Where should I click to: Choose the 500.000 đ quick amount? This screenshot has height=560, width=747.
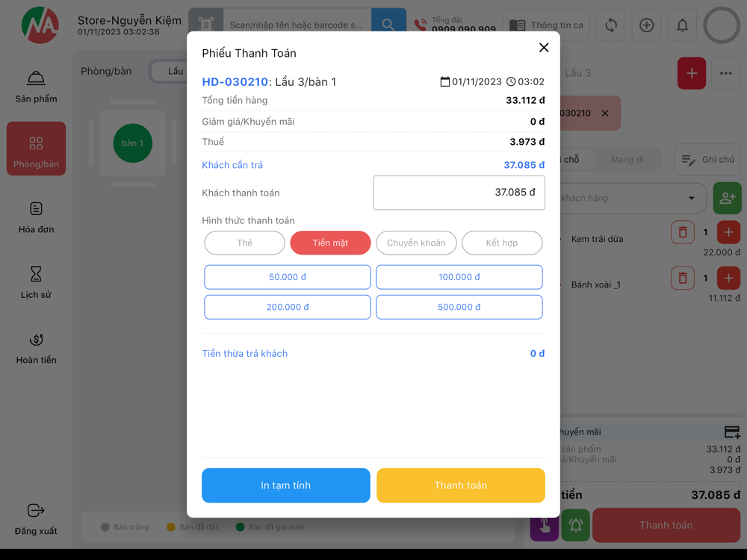(x=459, y=307)
